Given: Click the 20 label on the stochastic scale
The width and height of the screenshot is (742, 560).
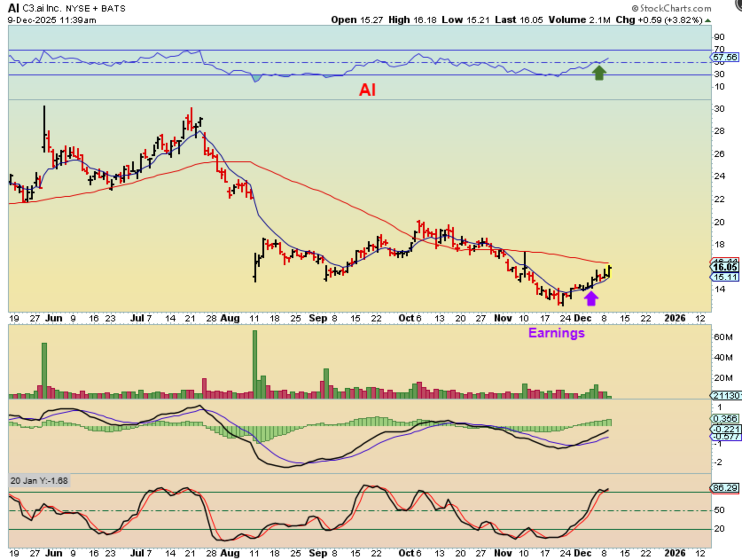Looking at the screenshot, I should click(x=719, y=529).
